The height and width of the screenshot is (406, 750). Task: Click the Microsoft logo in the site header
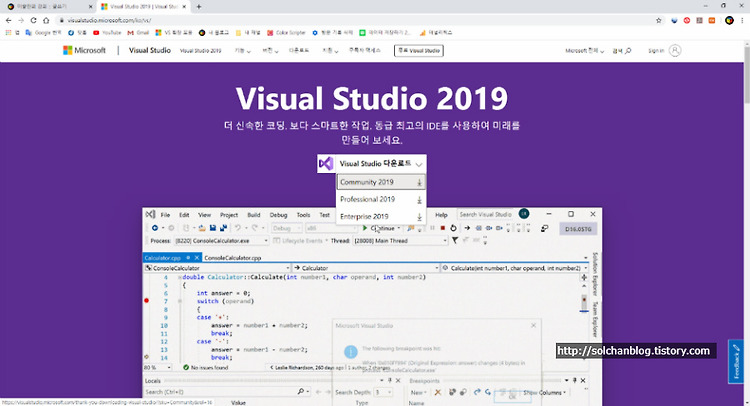click(x=84, y=50)
